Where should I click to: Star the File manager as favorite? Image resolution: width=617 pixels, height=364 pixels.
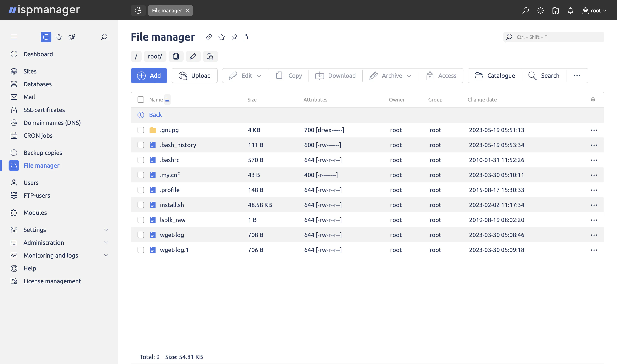coord(222,37)
